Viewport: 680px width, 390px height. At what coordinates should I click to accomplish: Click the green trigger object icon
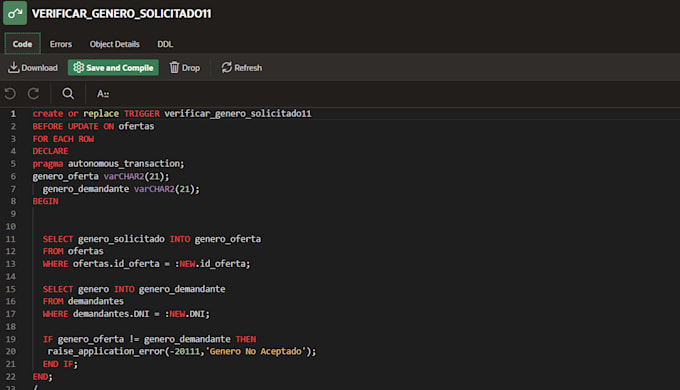(15, 13)
